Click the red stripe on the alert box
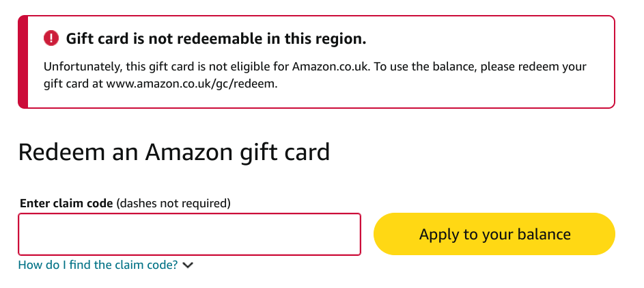This screenshot has width=644, height=288. pyautogui.click(x=23, y=62)
